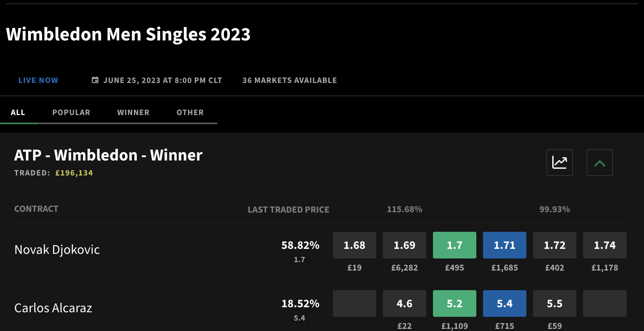Viewport: 644px width, 331px height.
Task: Choose Djokovic lay price 1.74
Action: 605,245
